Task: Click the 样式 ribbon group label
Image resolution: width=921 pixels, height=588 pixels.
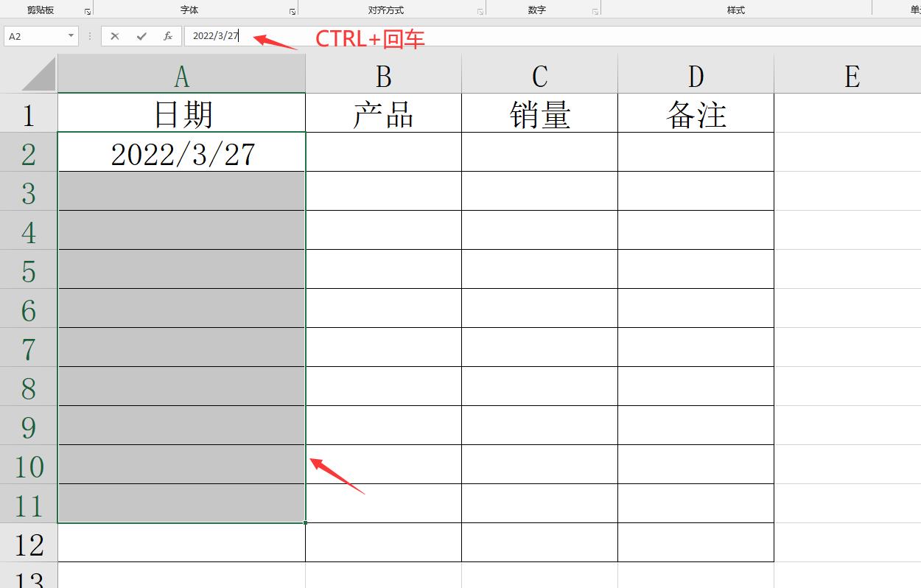Action: 737,10
